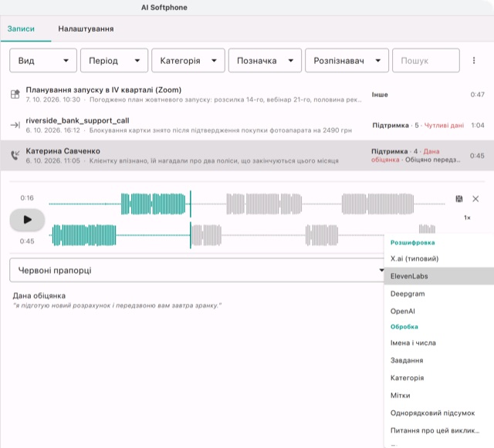
Task: Click the Чутливі дані red flag
Action: pyautogui.click(x=444, y=126)
